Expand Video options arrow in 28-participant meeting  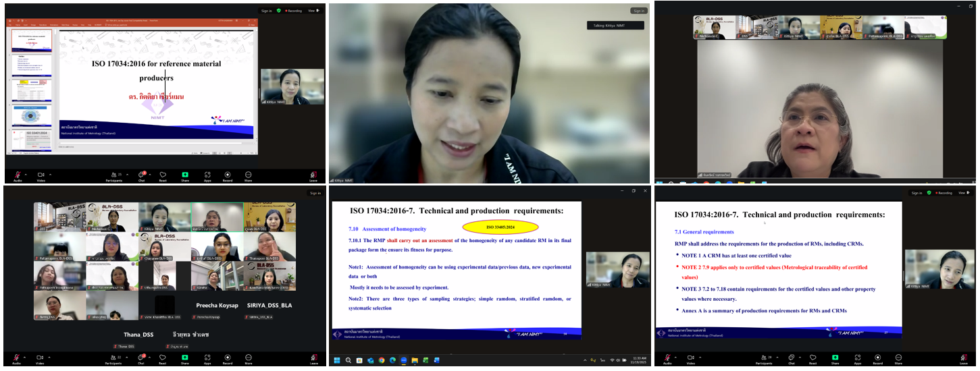click(702, 357)
